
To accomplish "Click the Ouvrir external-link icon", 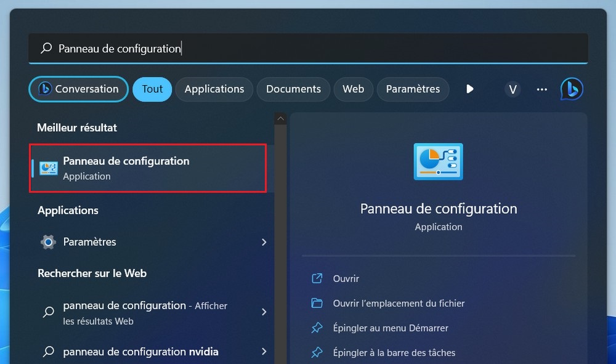I will (317, 278).
